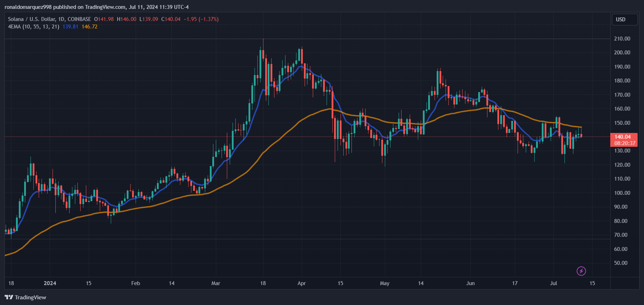Click the high value H146.00

[x=126, y=19]
